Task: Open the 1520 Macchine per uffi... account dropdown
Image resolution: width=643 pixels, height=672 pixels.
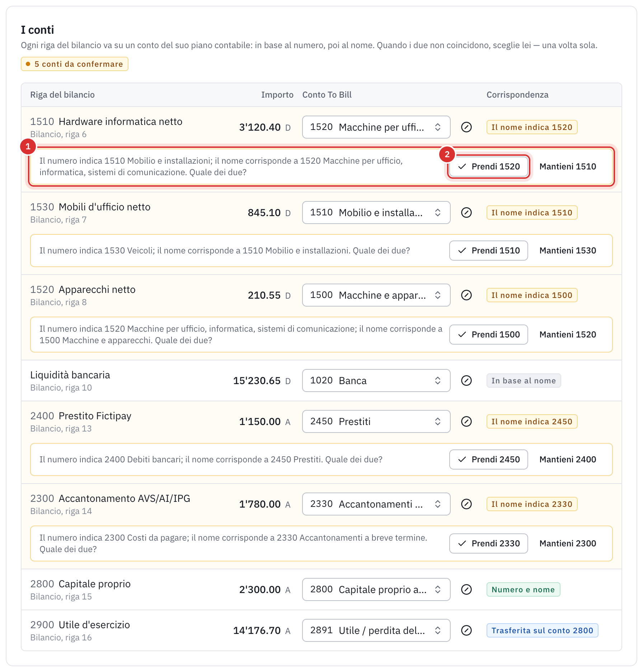Action: [x=376, y=127]
